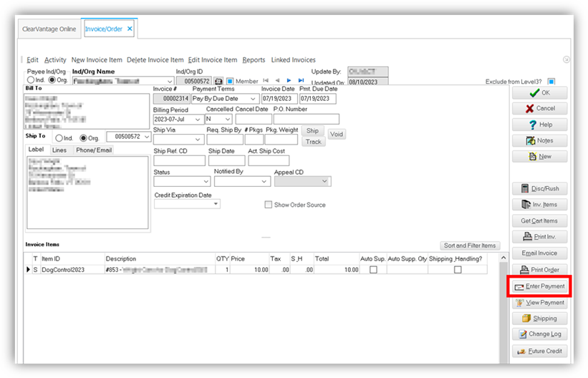The image size is (588, 378).
Task: Switch to Phone/Email tab
Action: point(94,150)
